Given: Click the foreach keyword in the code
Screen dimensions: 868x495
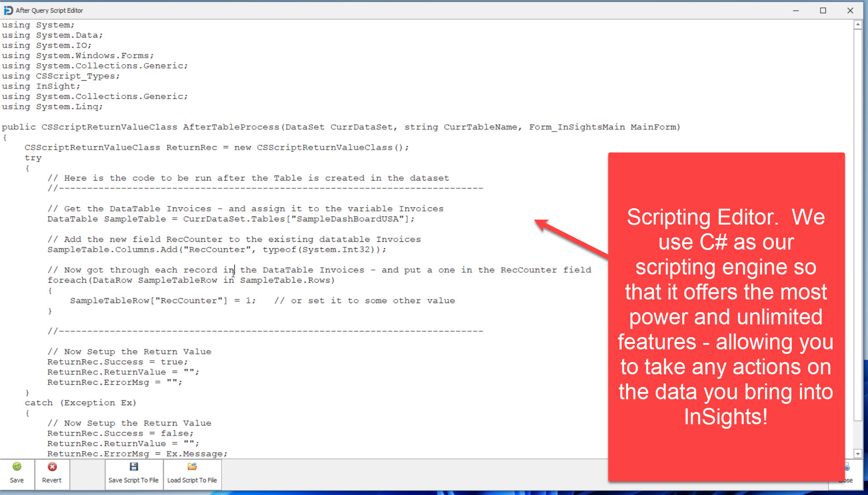Looking at the screenshot, I should pos(67,280).
